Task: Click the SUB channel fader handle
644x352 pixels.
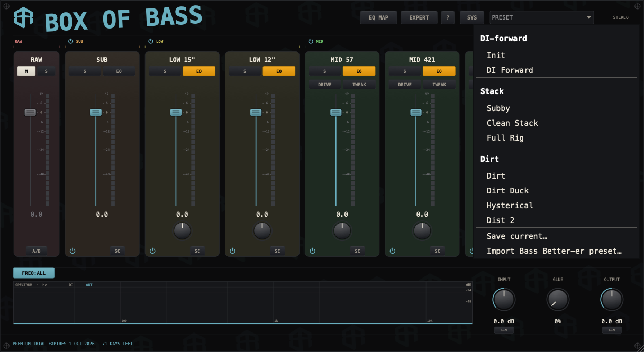Action: pyautogui.click(x=96, y=112)
